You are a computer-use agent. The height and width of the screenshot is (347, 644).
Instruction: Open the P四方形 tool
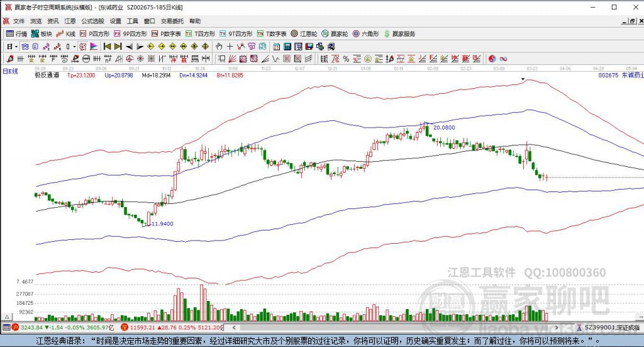click(x=94, y=34)
